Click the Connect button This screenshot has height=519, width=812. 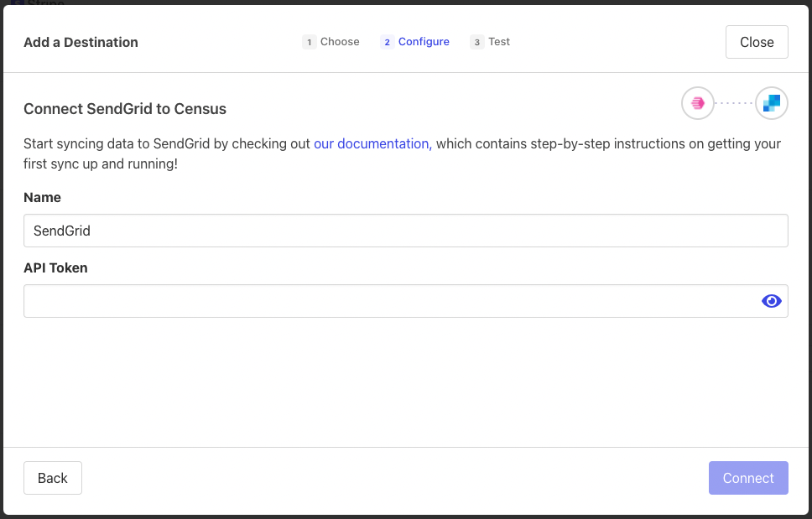(x=748, y=478)
